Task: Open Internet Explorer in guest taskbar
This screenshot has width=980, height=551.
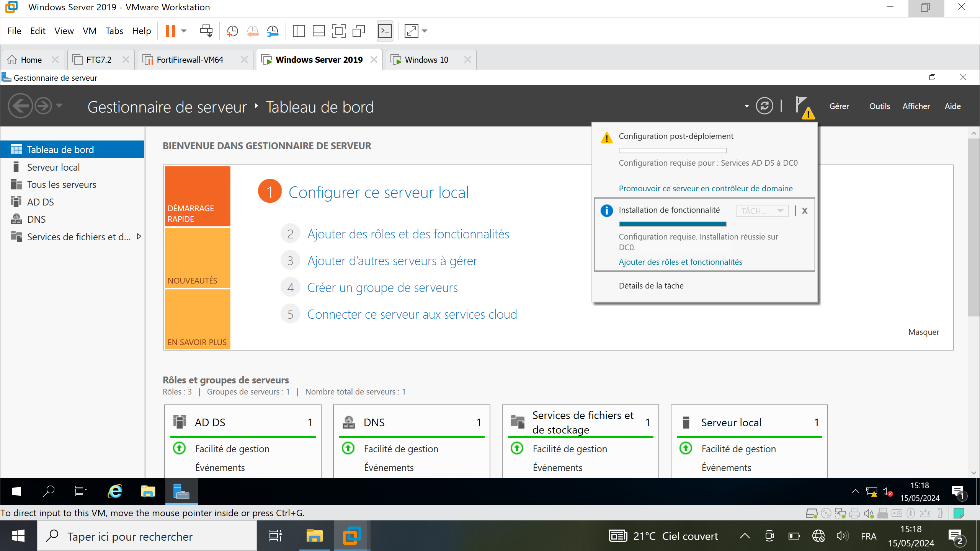Action: (115, 491)
